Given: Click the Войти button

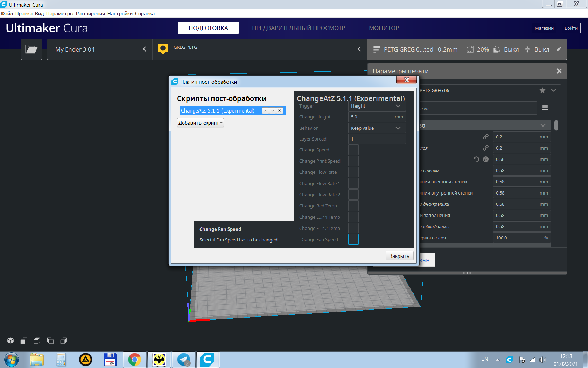Looking at the screenshot, I should tap(571, 28).
